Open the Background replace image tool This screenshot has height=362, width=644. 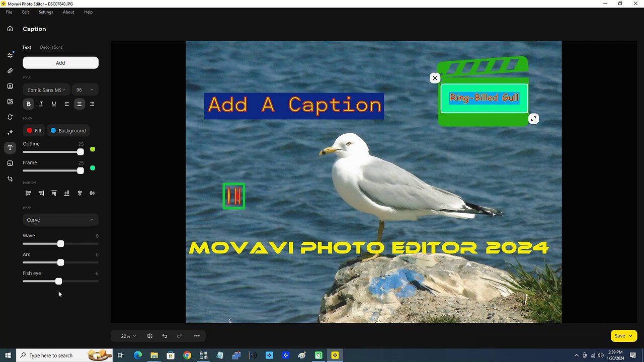(10, 102)
